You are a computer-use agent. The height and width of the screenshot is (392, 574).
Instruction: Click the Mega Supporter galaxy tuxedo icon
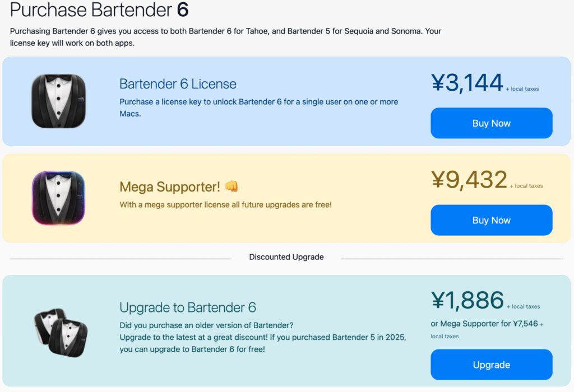tap(58, 198)
